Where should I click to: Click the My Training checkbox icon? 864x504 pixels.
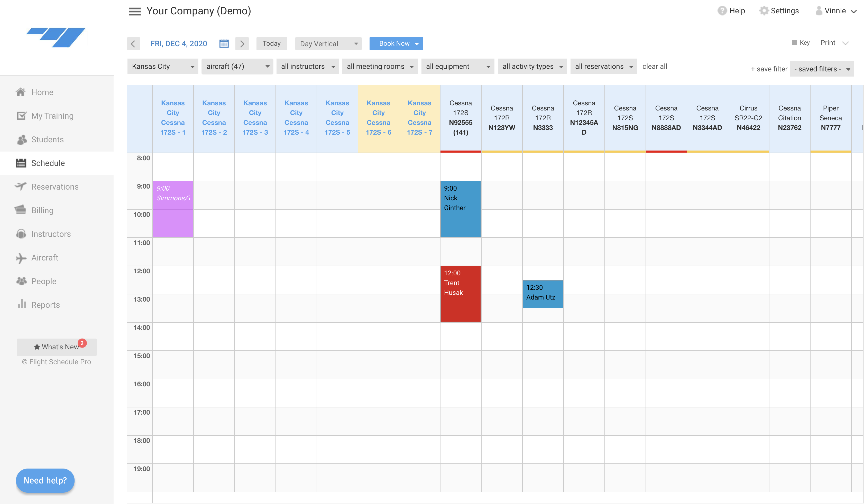point(21,115)
